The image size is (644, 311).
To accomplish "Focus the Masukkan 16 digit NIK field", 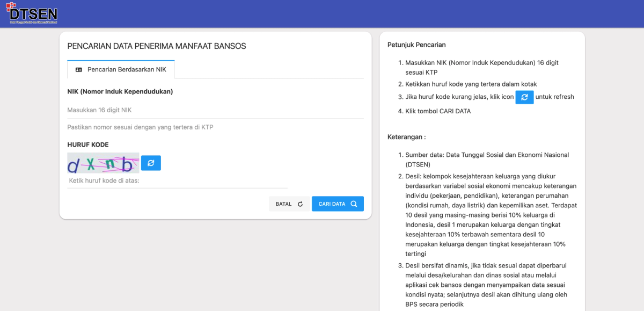I will tap(215, 110).
